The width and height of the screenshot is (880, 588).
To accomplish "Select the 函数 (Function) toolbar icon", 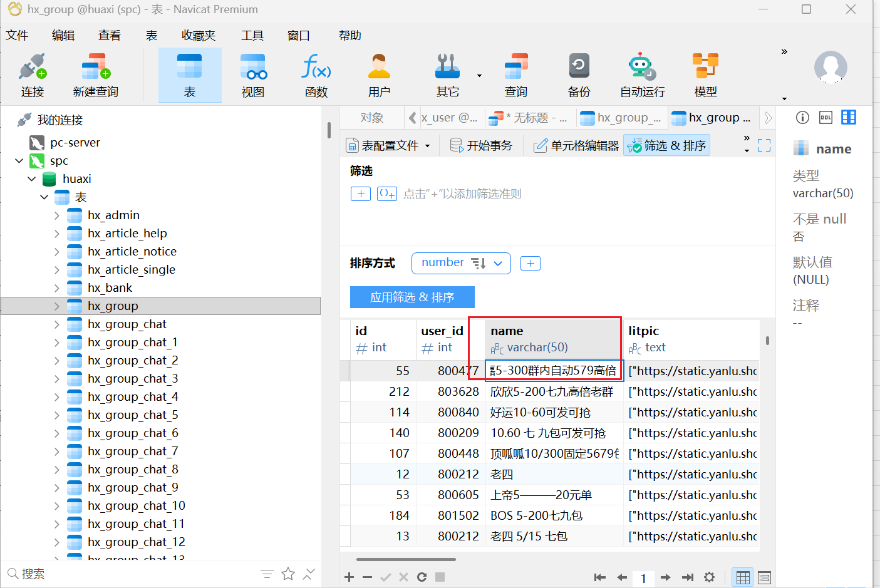I will pos(316,75).
